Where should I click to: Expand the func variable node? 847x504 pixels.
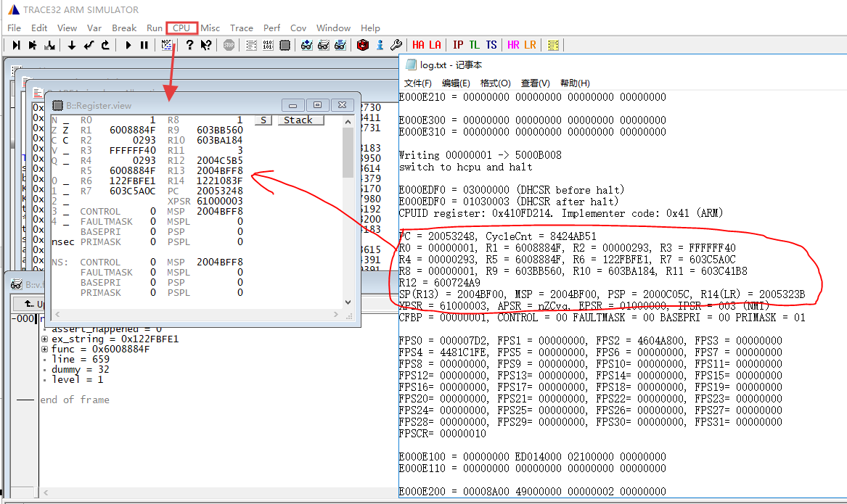click(x=45, y=349)
